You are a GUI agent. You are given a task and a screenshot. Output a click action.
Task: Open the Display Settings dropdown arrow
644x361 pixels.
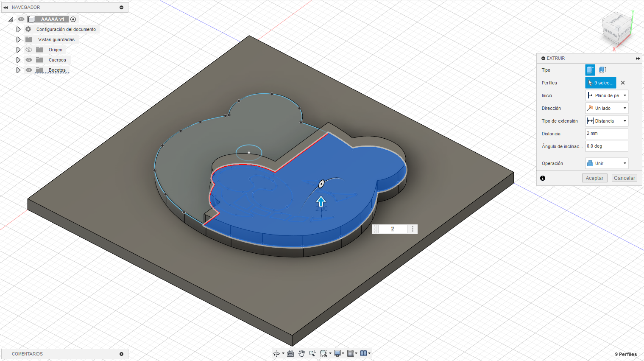[343, 353]
